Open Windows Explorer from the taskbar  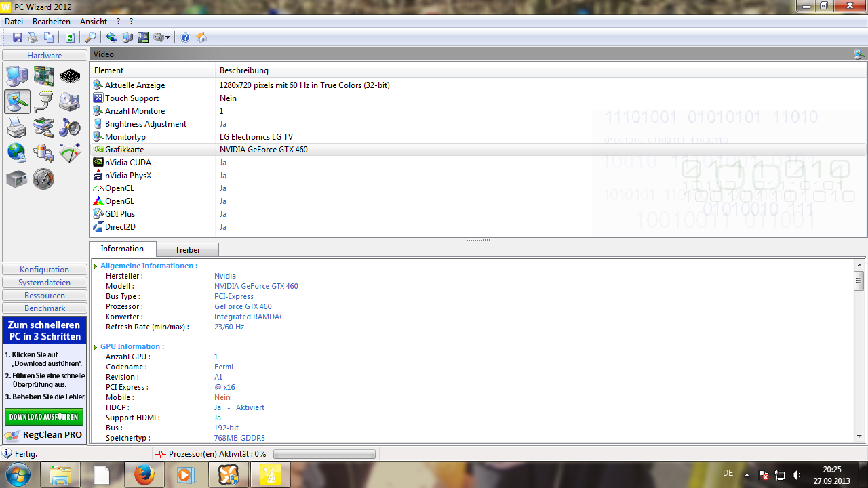[60, 474]
